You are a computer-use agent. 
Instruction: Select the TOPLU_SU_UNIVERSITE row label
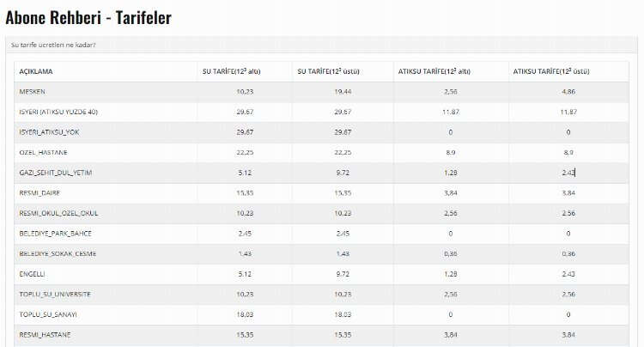[55, 294]
